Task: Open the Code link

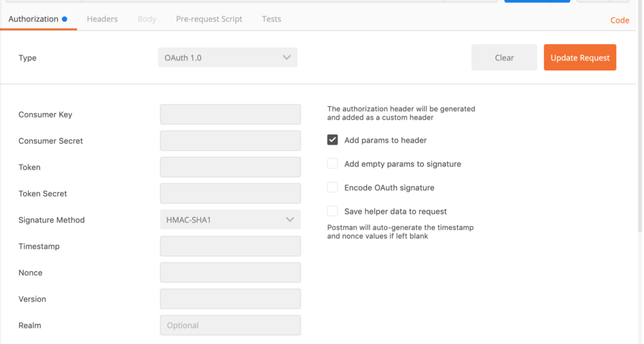Action: (x=619, y=20)
